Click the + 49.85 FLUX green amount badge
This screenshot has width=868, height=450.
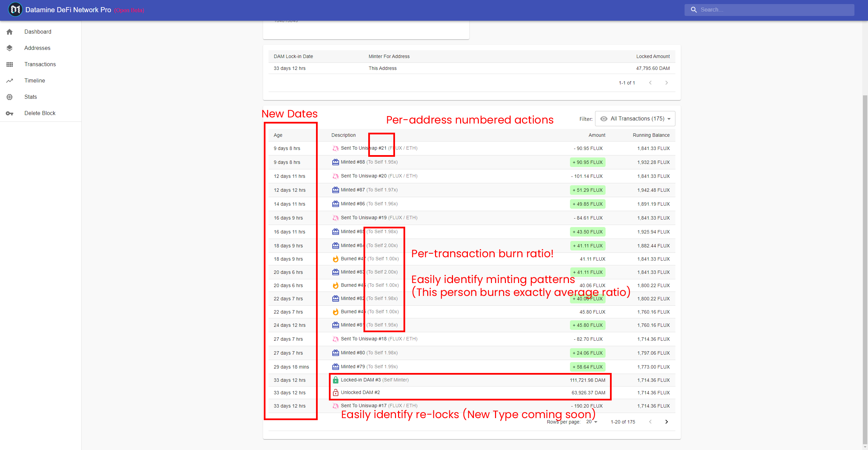(588, 204)
